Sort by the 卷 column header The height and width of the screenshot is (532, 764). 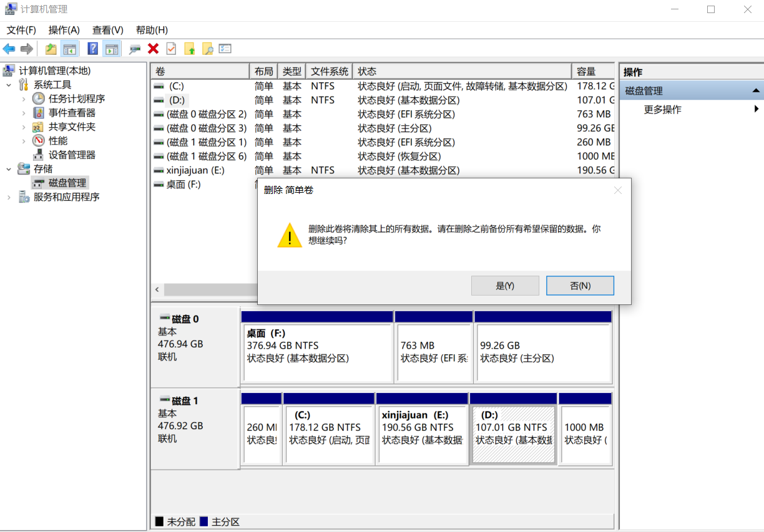coord(200,71)
